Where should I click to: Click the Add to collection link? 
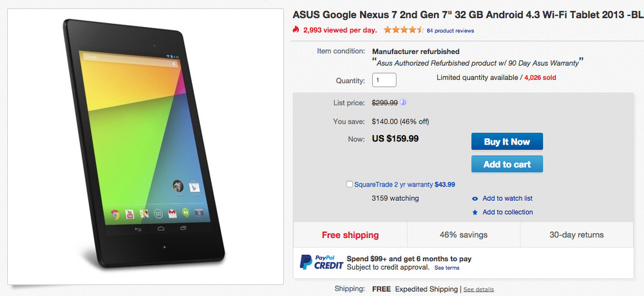507,212
